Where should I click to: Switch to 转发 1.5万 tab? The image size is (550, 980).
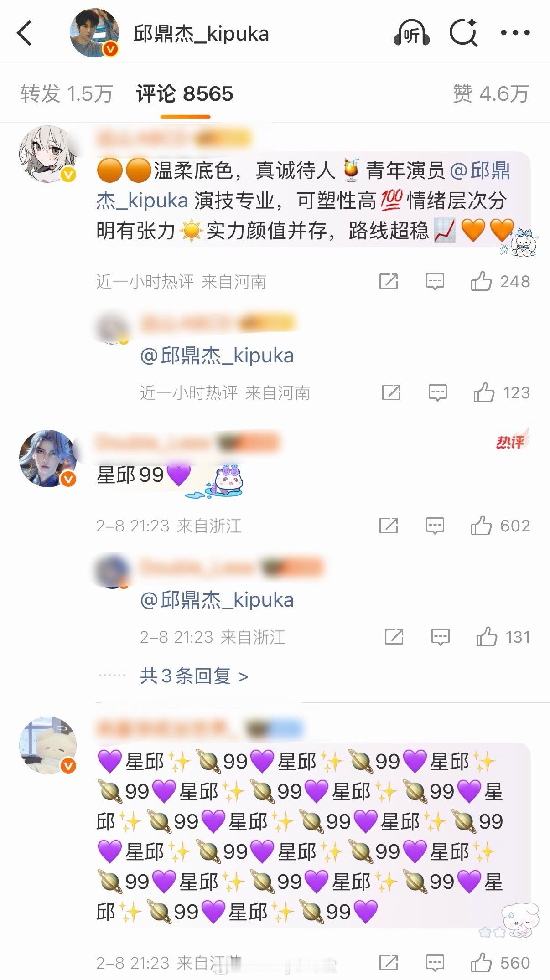[66, 94]
